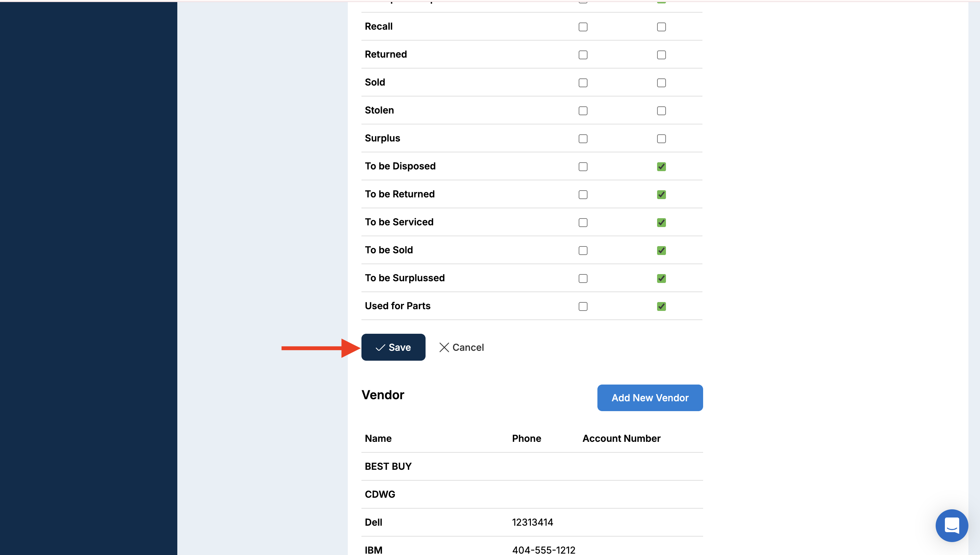Check the first To be Surplussed checkbox

(x=583, y=279)
